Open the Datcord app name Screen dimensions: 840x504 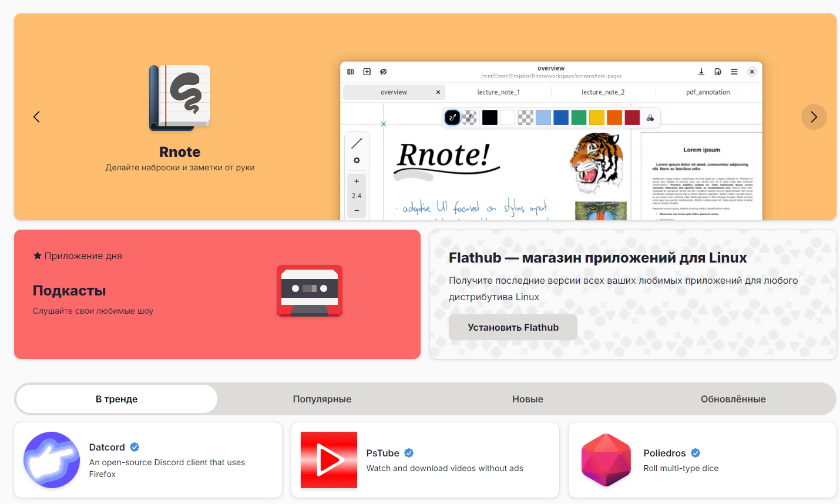coord(107,447)
